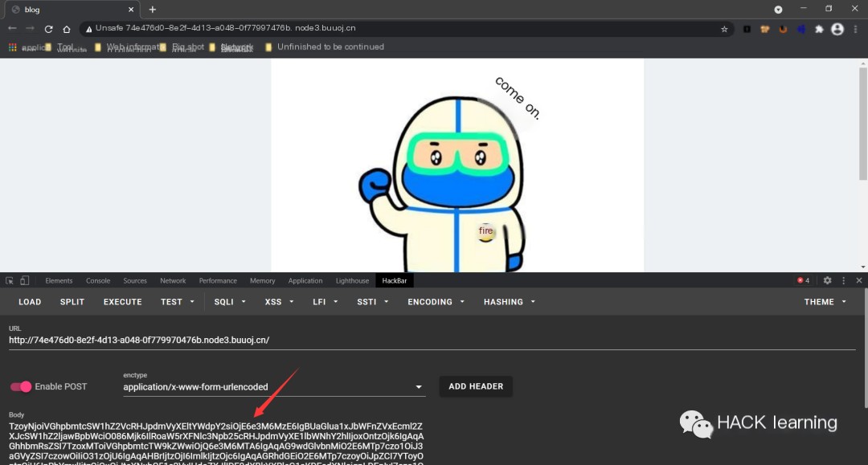The height and width of the screenshot is (465, 868).
Task: Click the blog browser tab
Action: [x=72, y=10]
